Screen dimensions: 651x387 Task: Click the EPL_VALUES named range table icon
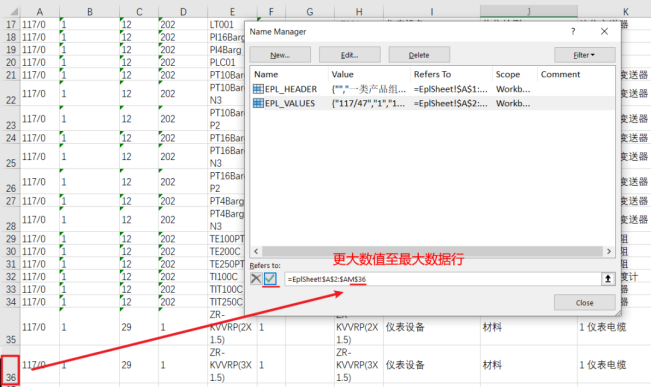click(x=258, y=103)
